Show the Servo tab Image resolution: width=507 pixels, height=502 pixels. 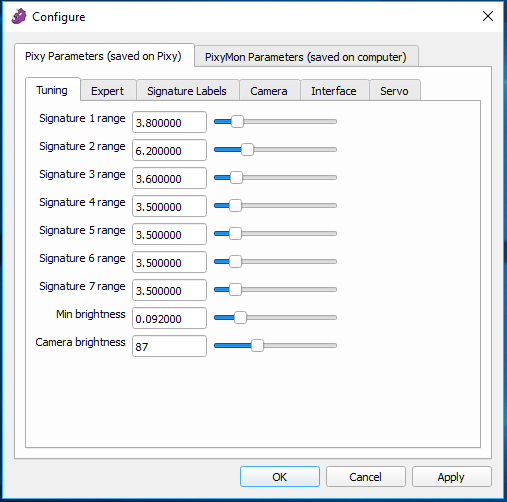[x=394, y=90]
